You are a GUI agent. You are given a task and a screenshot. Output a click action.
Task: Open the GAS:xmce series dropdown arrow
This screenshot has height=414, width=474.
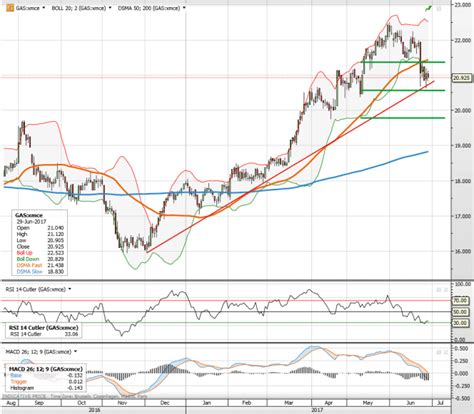(x=43, y=8)
